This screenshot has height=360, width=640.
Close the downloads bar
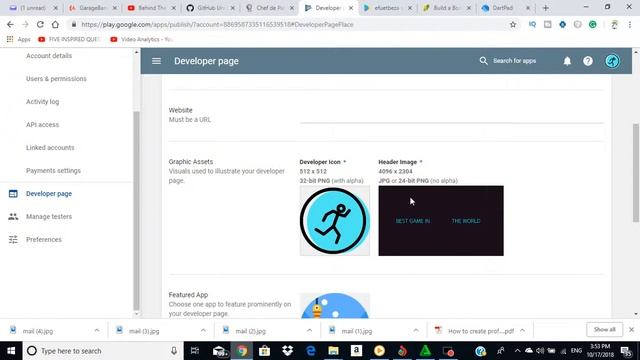tap(631, 329)
